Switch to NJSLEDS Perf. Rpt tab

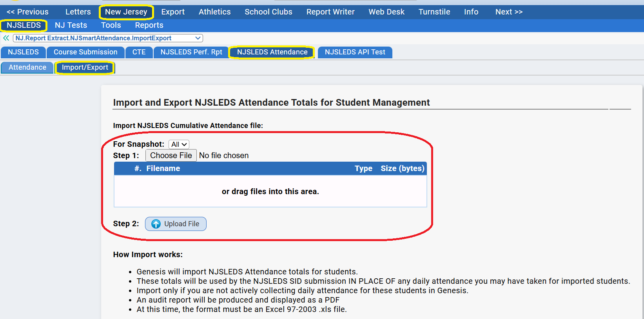[191, 52]
